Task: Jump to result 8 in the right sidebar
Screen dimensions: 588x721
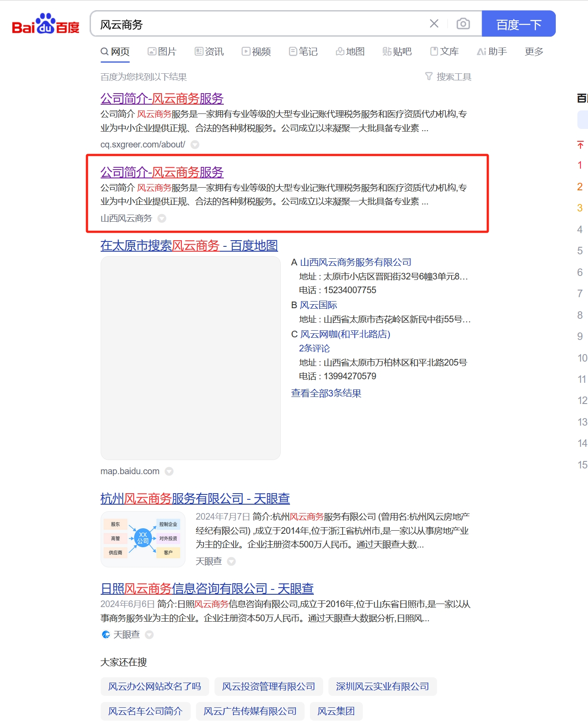Action: pyautogui.click(x=580, y=315)
